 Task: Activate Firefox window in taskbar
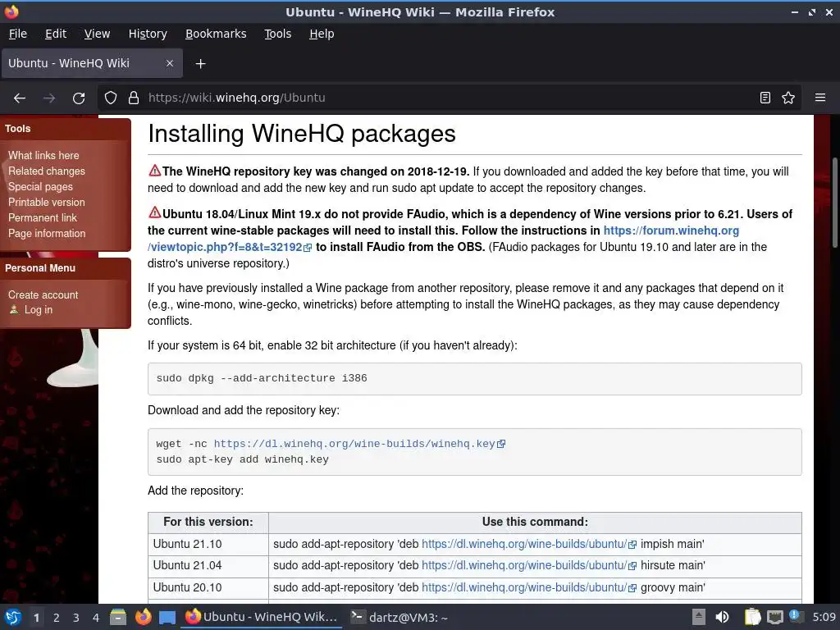click(x=262, y=617)
